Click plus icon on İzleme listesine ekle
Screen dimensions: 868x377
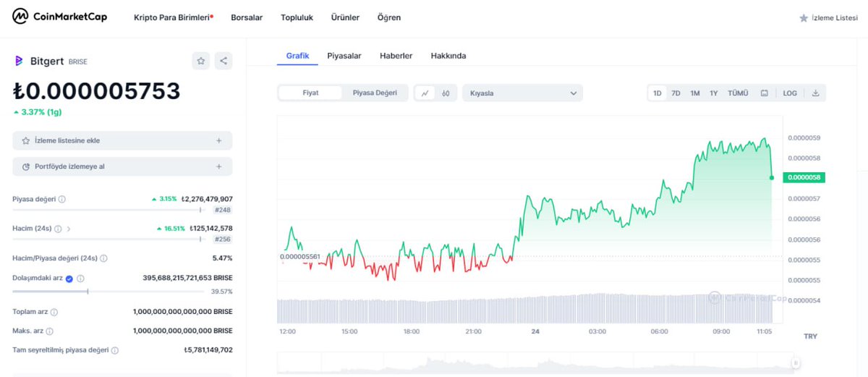[x=219, y=140]
